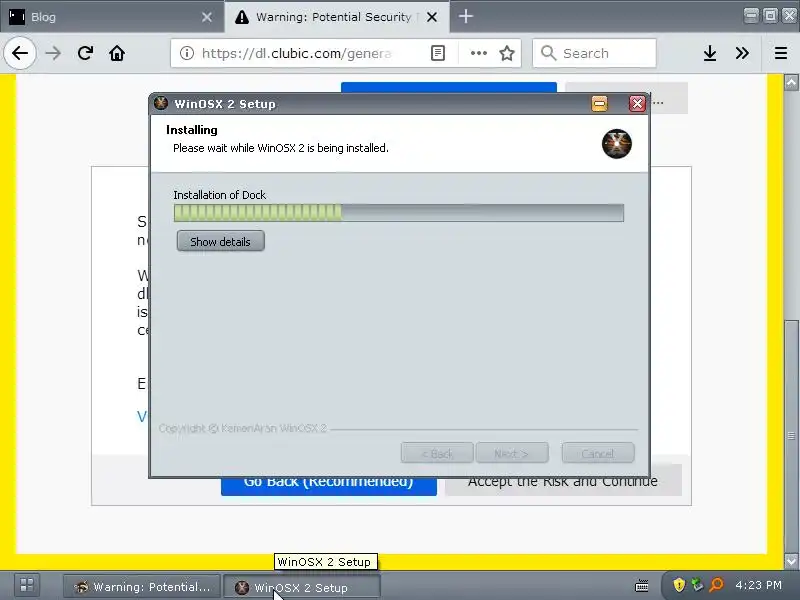Click the Dock installation progress bar
This screenshot has width=800, height=600.
(398, 213)
